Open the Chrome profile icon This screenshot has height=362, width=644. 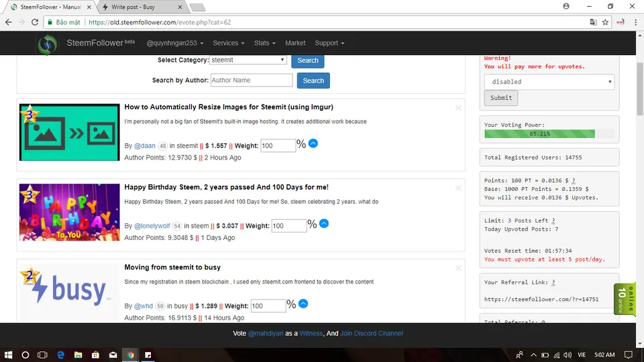click(566, 6)
